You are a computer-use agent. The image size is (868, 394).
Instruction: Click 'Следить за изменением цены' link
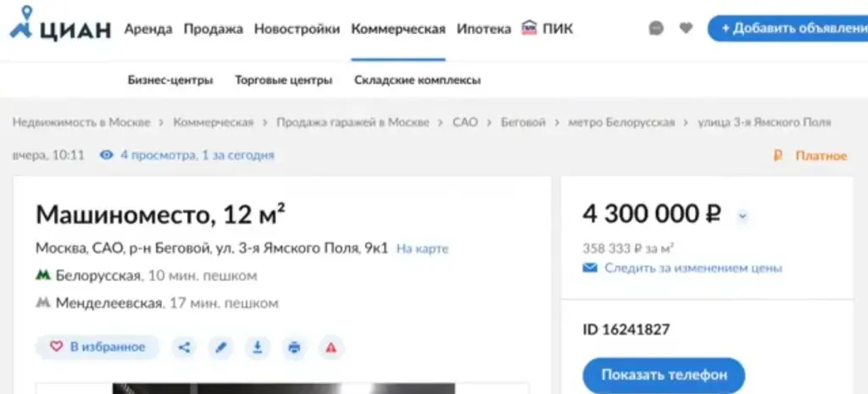[693, 268]
